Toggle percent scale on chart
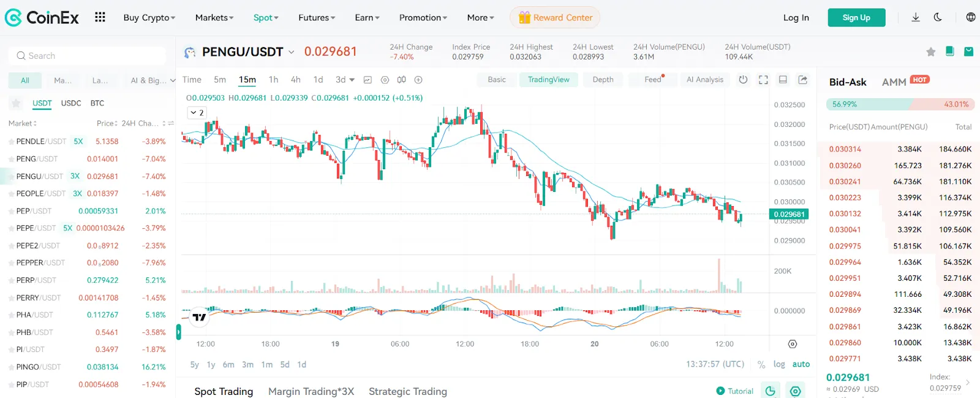 pos(761,364)
